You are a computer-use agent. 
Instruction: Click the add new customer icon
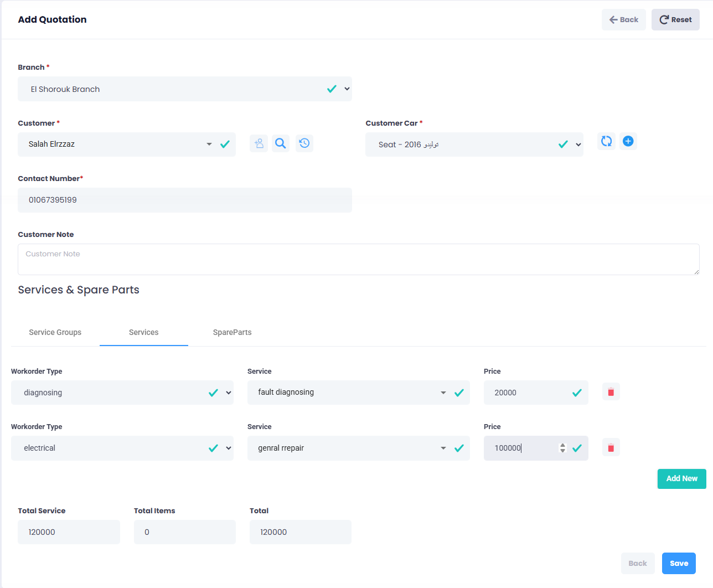click(259, 144)
